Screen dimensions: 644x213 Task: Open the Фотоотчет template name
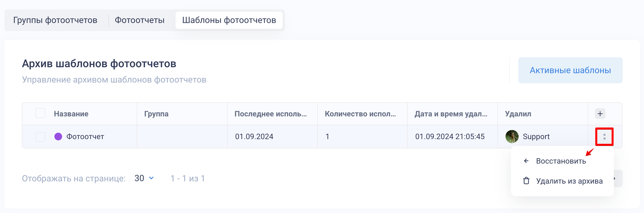85,137
